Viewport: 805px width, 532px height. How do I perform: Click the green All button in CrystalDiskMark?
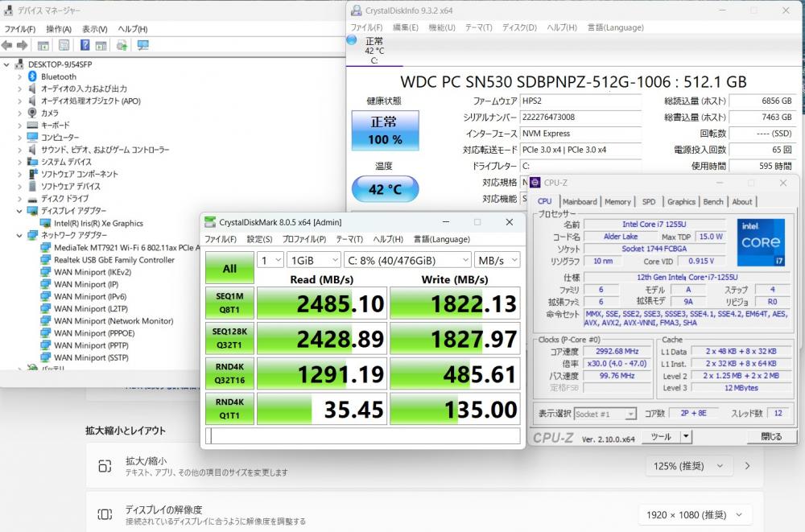click(x=229, y=268)
